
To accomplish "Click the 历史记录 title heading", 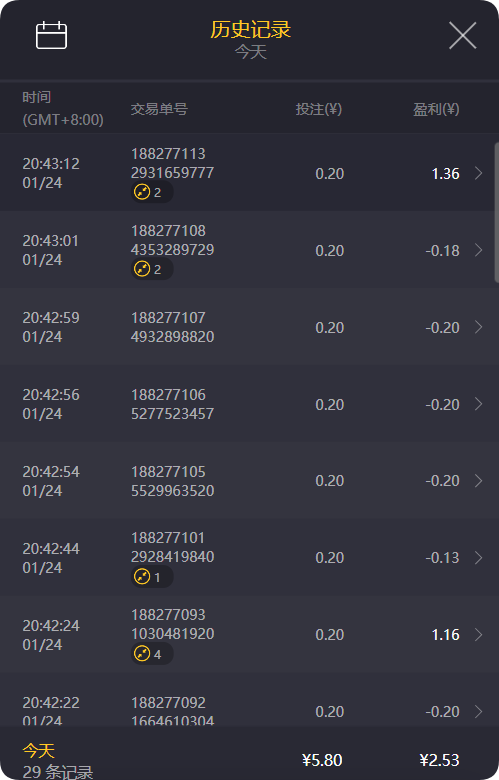I will [250, 30].
